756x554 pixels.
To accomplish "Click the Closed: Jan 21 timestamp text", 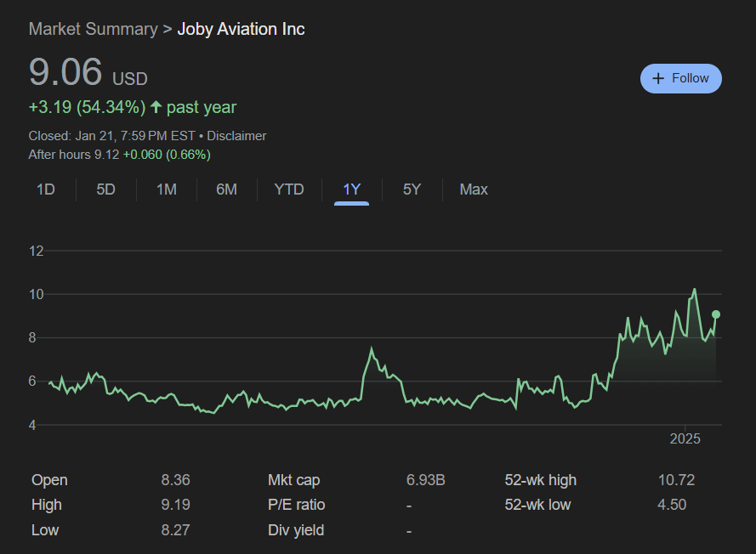I will point(112,136).
